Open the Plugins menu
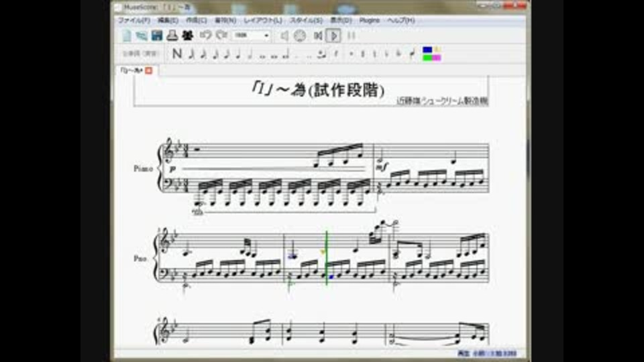The width and height of the screenshot is (644, 362). 369,20
